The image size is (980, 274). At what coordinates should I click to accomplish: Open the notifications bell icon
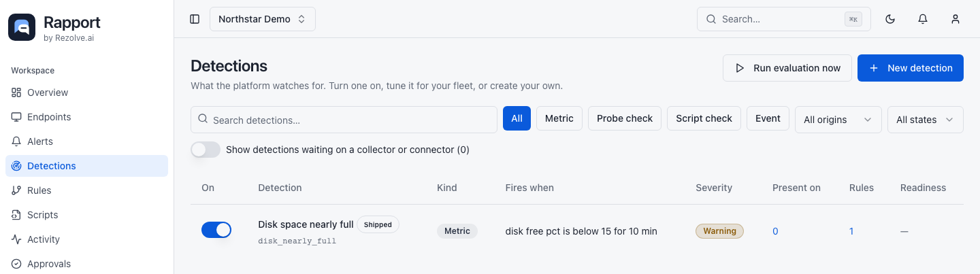pyautogui.click(x=923, y=19)
